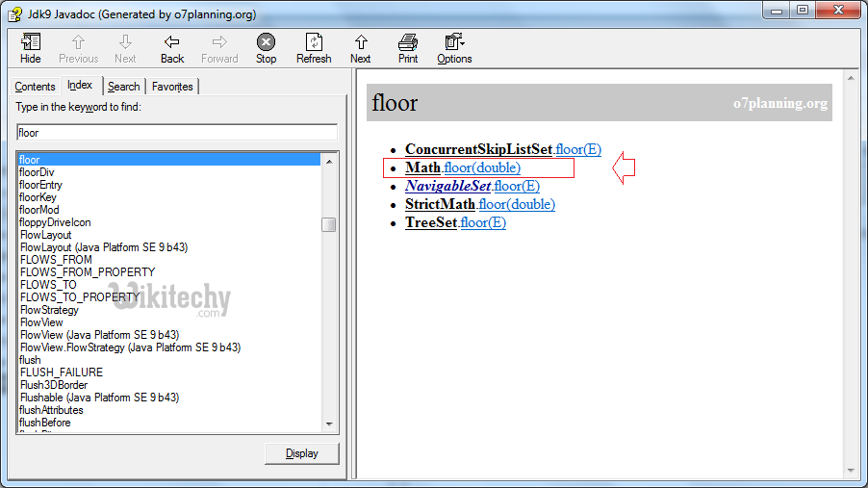Go to the Next topic arrow icon

[x=361, y=42]
